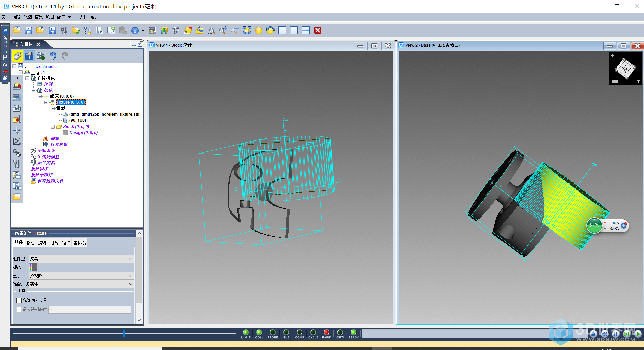Enable 允许切入夹具 checkbox

coord(19,300)
